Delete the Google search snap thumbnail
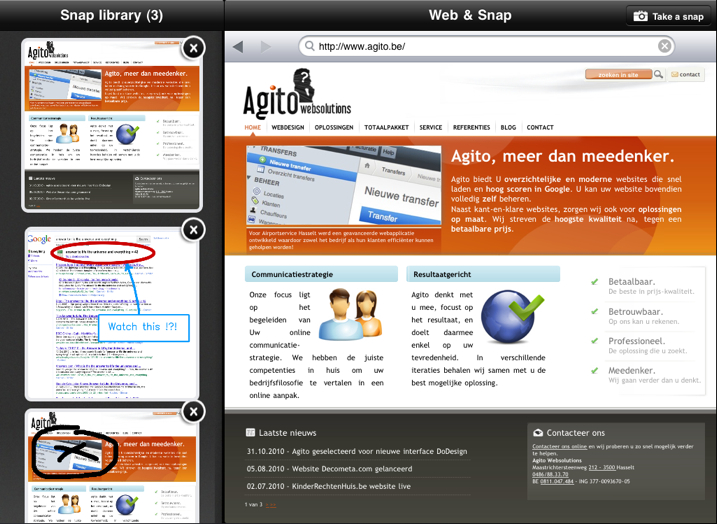Screen dimensions: 717x524 193,230
